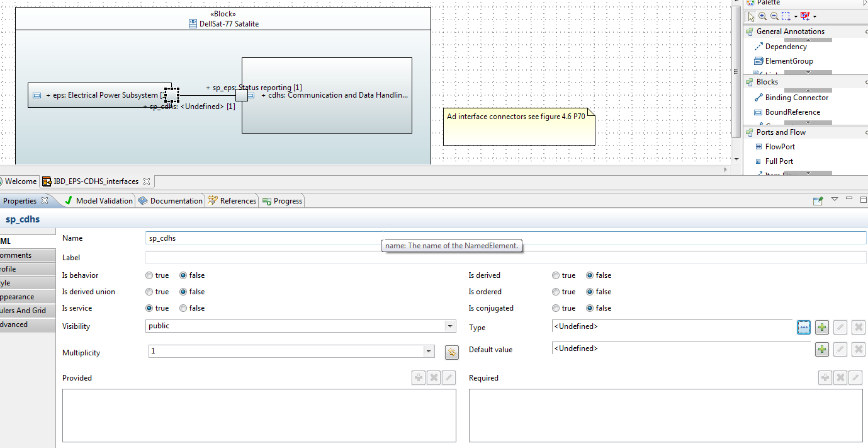Select the BoundReference tool
Image resolution: width=868 pixels, height=448 pixels.
click(787, 112)
